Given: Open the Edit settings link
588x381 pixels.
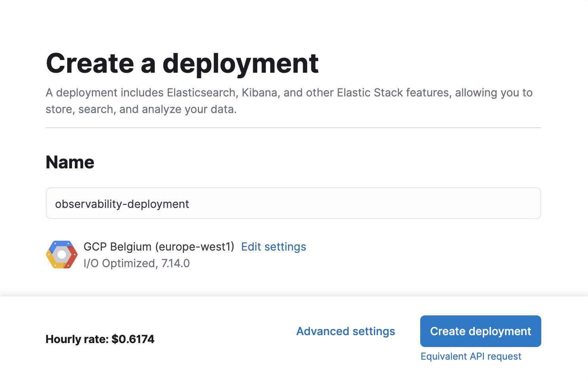Looking at the screenshot, I should tap(273, 247).
